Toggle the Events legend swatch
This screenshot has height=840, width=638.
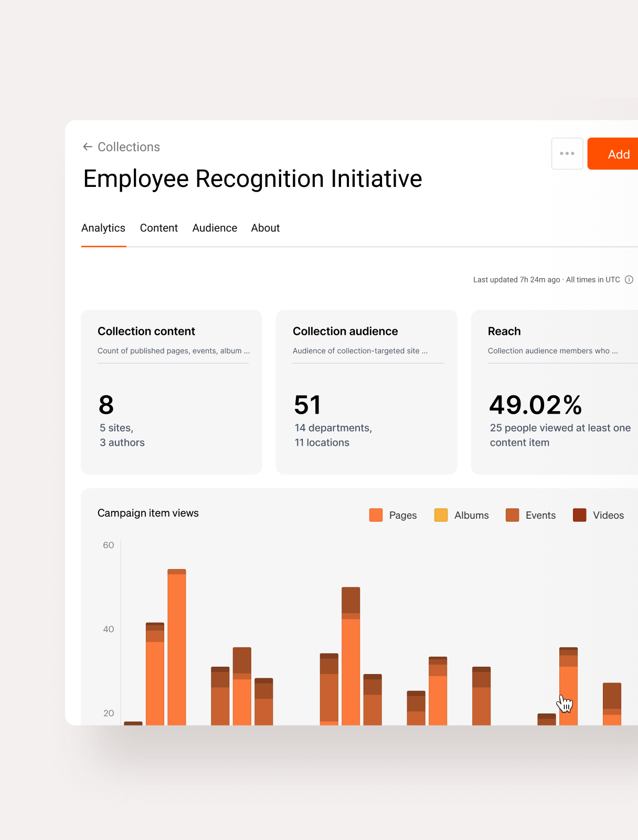tap(512, 515)
